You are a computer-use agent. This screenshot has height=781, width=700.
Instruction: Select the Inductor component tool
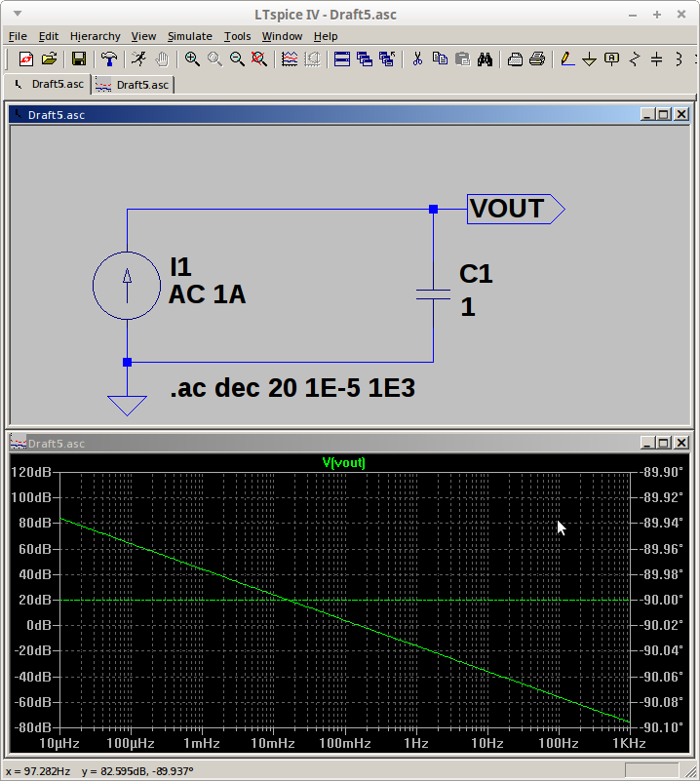pos(679,59)
